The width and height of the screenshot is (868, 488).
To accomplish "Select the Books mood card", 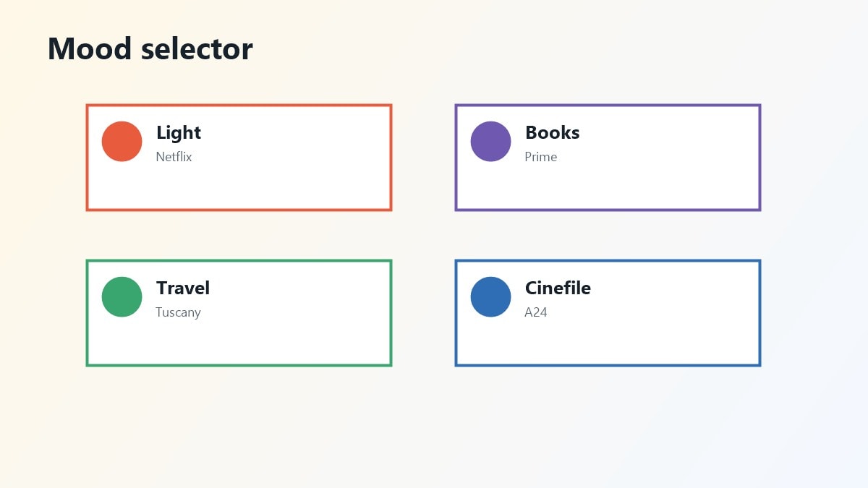I will (608, 158).
